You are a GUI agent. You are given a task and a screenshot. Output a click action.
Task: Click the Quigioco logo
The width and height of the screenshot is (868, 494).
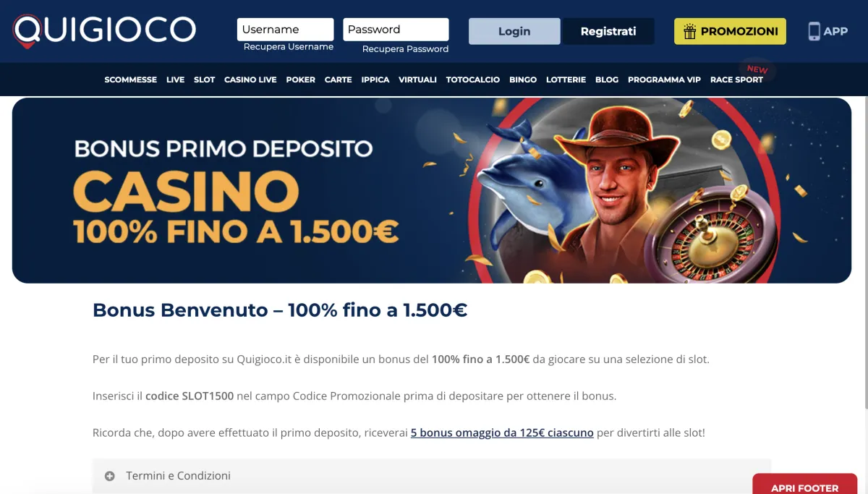tap(104, 31)
